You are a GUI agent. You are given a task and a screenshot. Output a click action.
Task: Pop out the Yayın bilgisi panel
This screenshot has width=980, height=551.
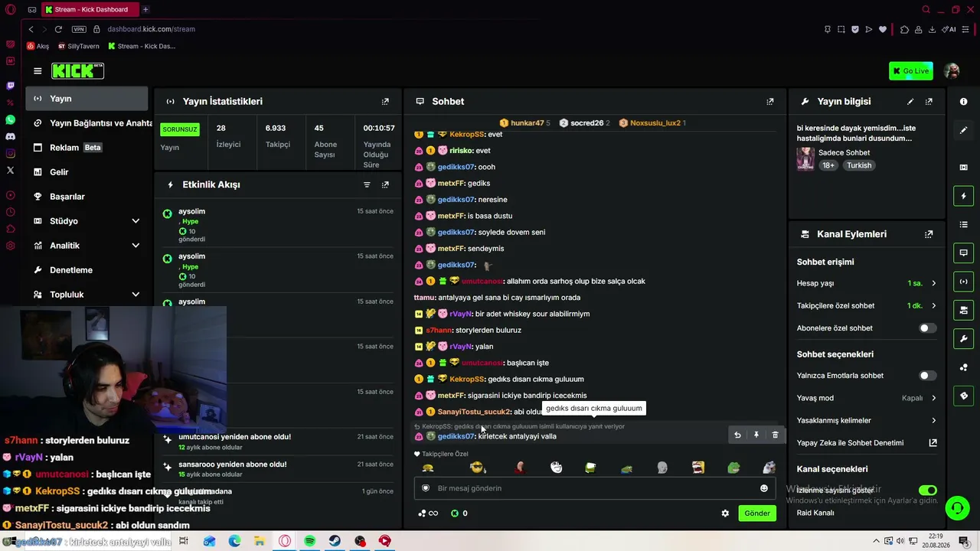pyautogui.click(x=929, y=101)
